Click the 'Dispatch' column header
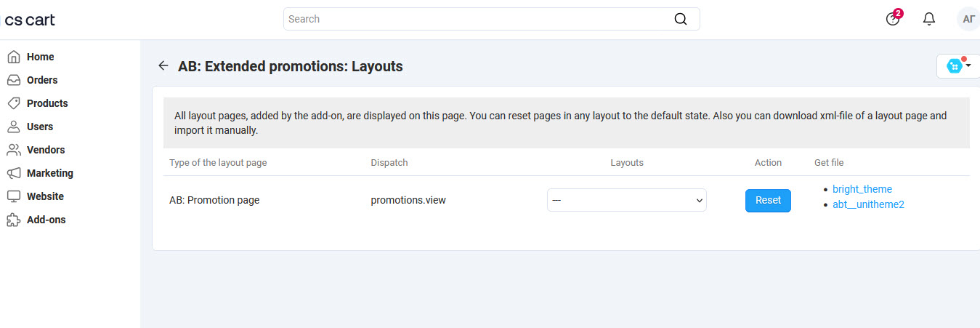This screenshot has height=328, width=980. pos(389,162)
